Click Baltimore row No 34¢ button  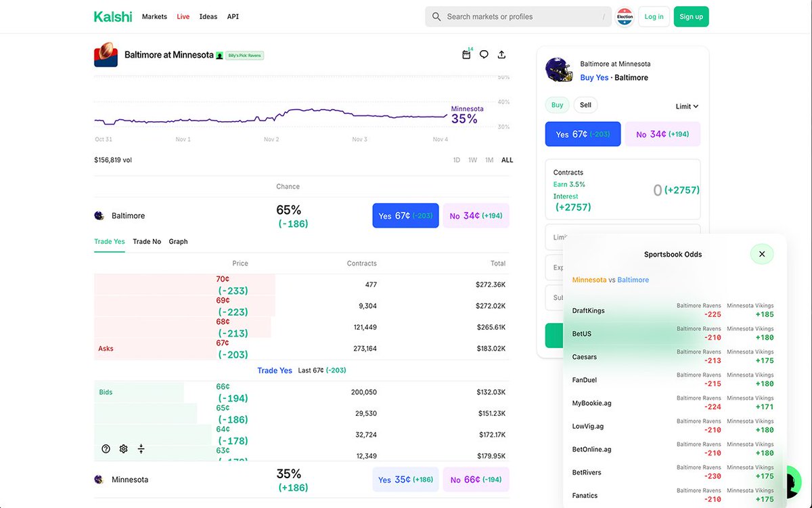click(476, 215)
